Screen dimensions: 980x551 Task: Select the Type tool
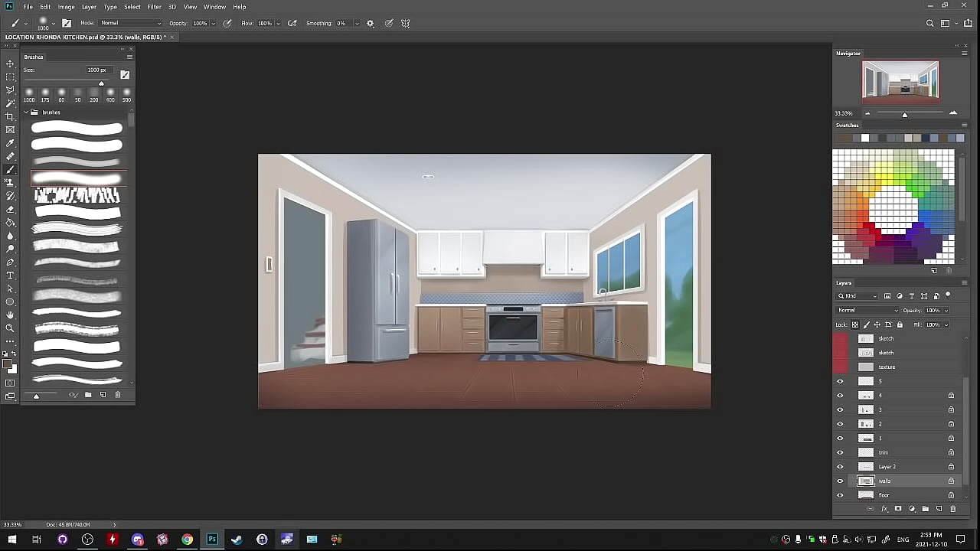10,275
